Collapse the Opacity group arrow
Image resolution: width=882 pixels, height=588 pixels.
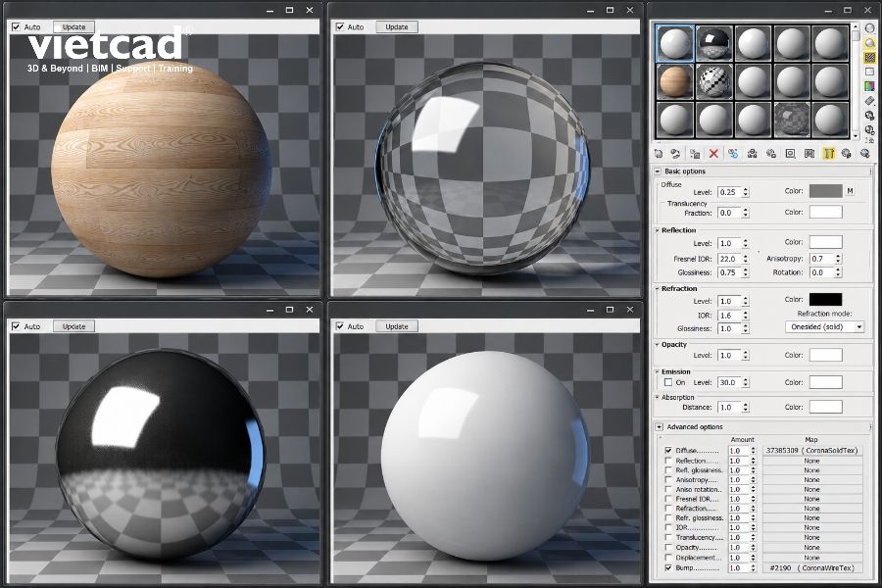pos(657,344)
